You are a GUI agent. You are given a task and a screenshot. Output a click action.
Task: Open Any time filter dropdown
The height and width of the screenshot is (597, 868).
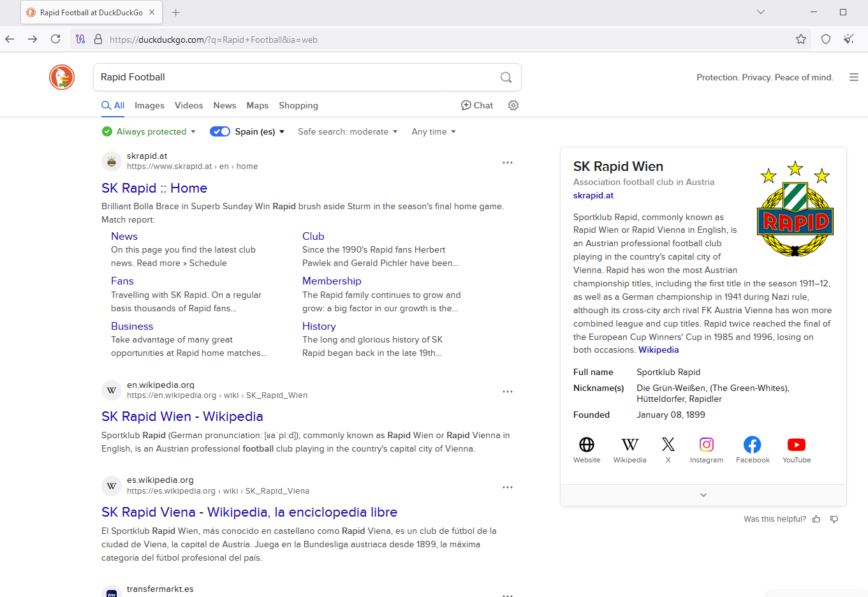(434, 131)
